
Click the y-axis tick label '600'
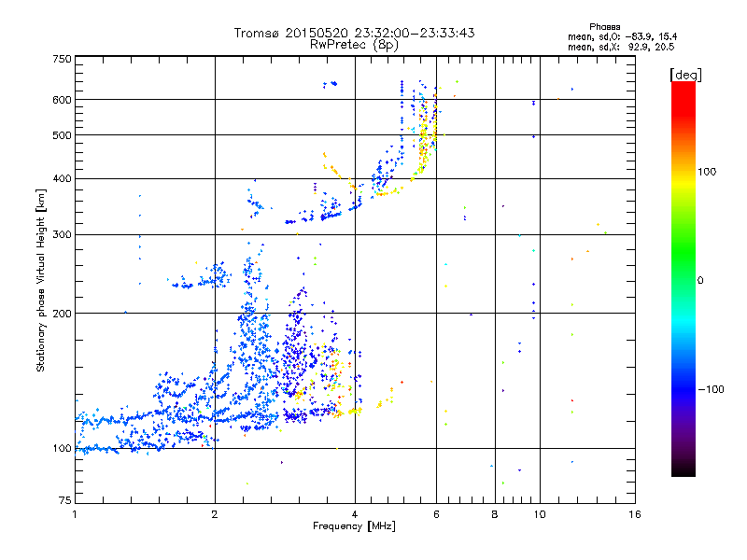tap(62, 100)
